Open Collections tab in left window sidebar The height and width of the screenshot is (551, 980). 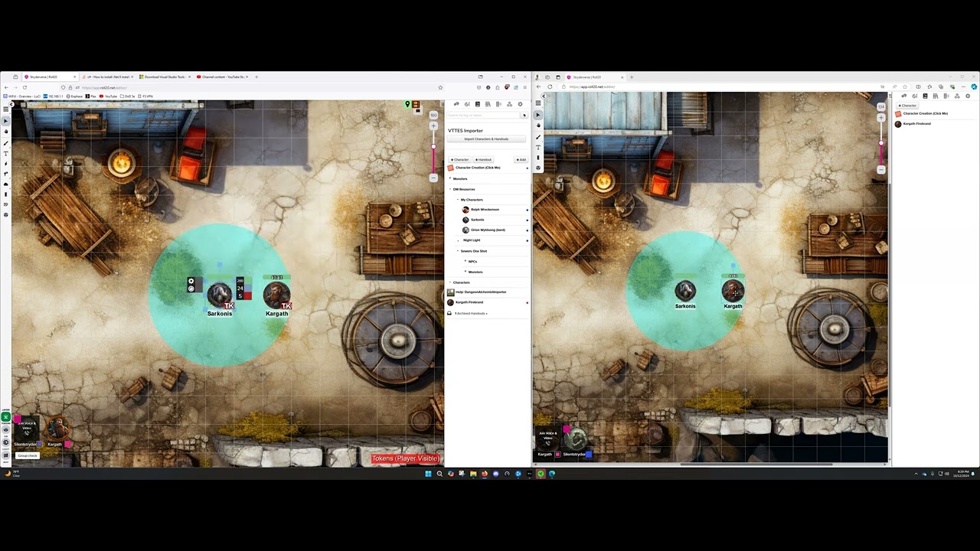pos(509,104)
